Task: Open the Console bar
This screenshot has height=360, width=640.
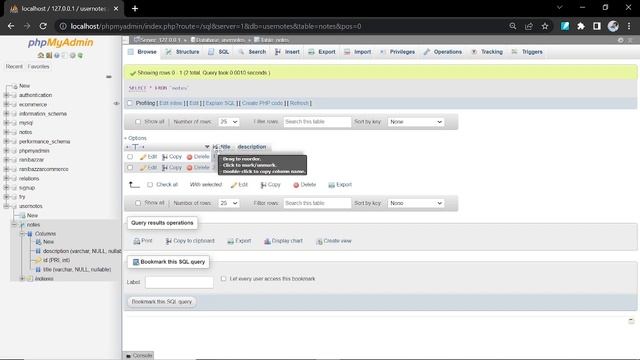Action: 139,356
